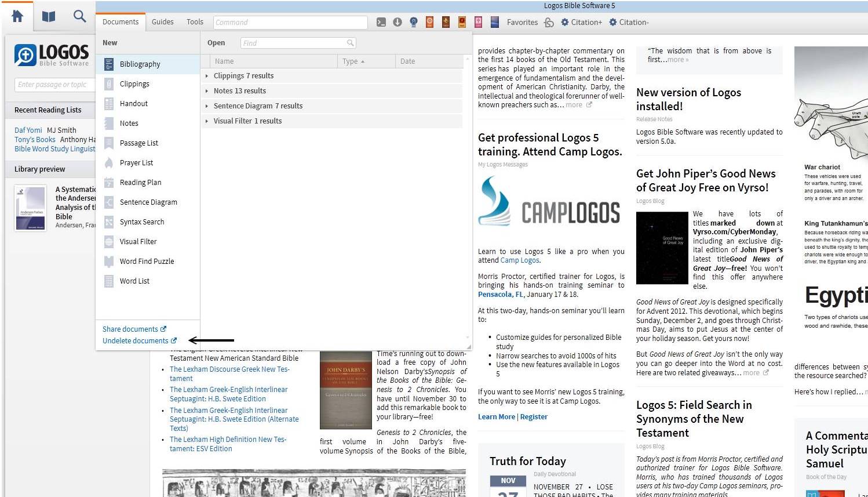Open the brown book shortcut icon

click(446, 22)
